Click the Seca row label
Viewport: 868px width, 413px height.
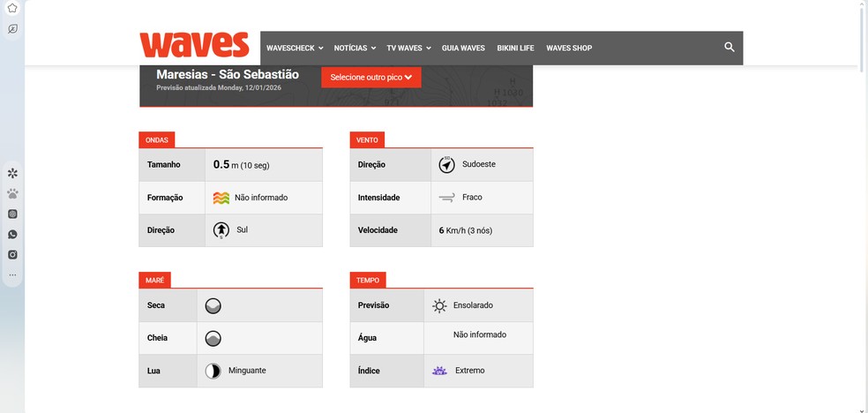click(x=156, y=305)
